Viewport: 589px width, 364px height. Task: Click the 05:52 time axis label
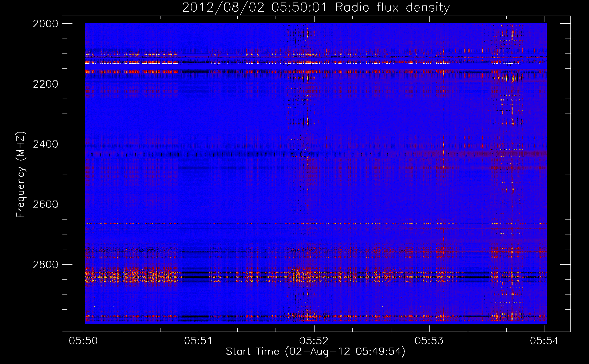click(x=314, y=341)
